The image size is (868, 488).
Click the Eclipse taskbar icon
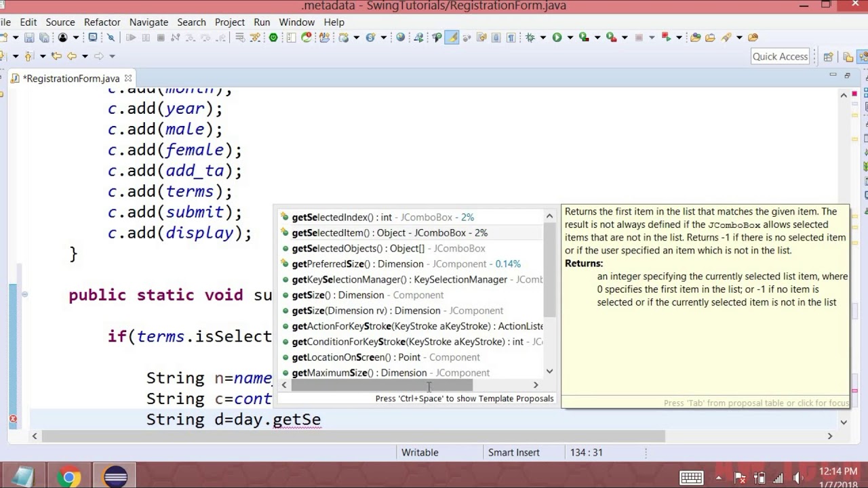(115, 477)
